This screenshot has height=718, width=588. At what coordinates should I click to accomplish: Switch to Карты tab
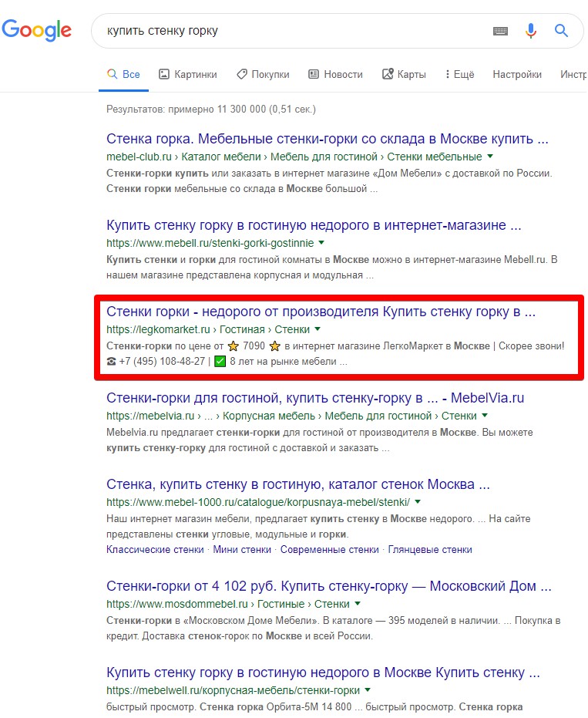coord(404,74)
